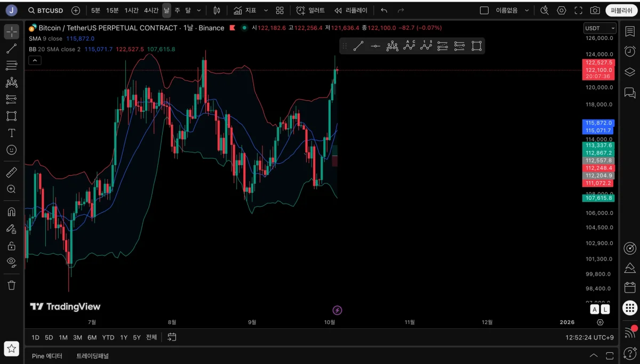Open chart settings hexagon icon
The image size is (640, 364).
pos(562,11)
